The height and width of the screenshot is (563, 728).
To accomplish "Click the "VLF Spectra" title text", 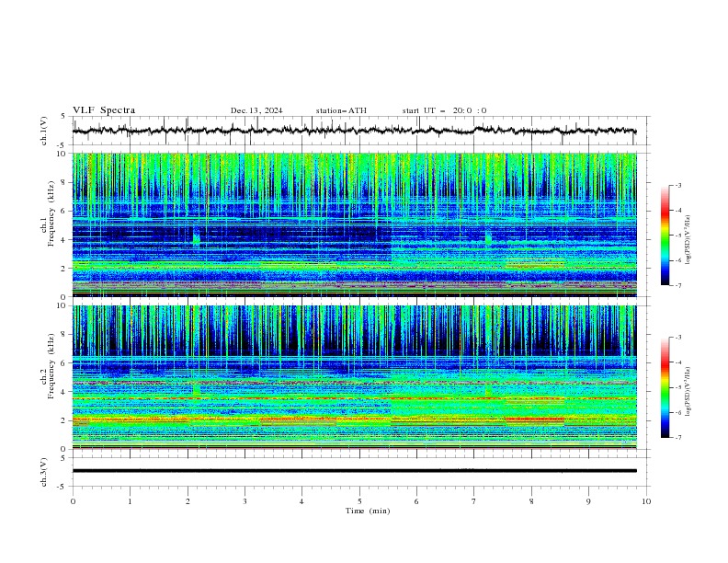I will 104,110.
